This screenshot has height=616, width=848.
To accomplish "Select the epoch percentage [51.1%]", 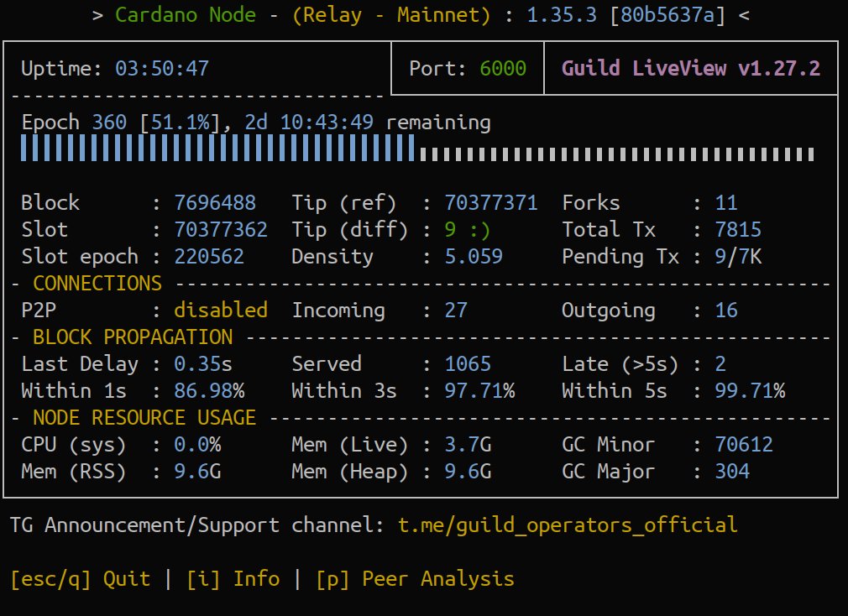I will click(x=180, y=123).
